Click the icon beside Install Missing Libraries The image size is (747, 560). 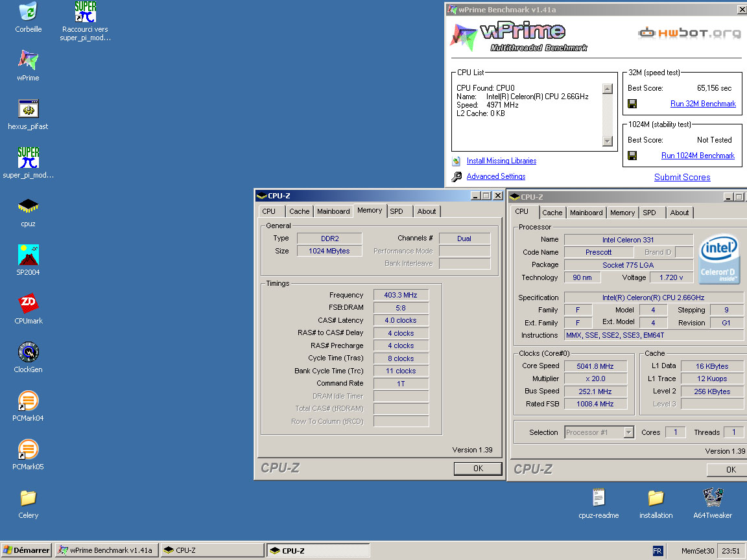tap(456, 161)
